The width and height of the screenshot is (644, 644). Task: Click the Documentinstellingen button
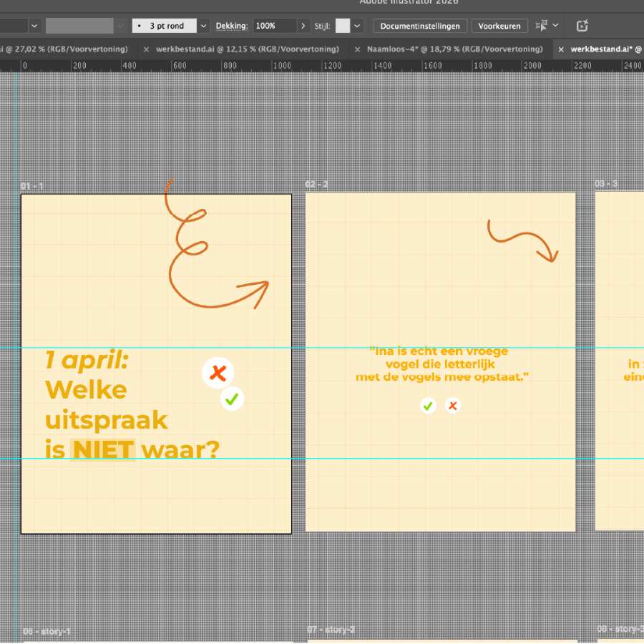pos(420,26)
